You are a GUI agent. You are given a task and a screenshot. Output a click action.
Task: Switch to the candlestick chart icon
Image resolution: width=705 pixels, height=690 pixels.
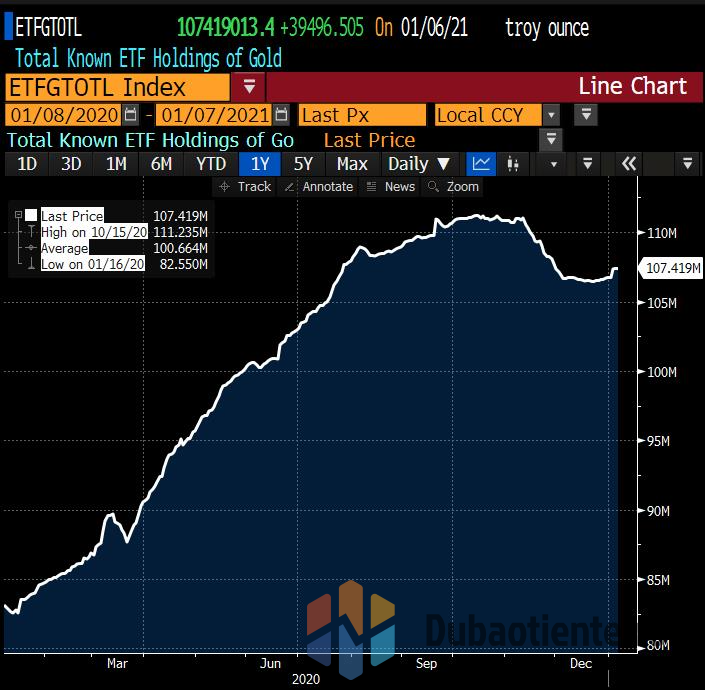(x=513, y=164)
